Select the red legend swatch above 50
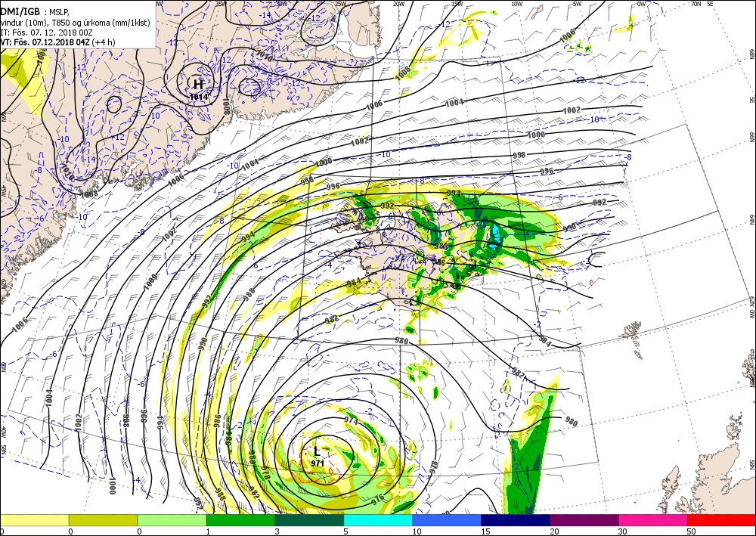Image resolution: width=756 pixels, height=536 pixels. pos(721,520)
